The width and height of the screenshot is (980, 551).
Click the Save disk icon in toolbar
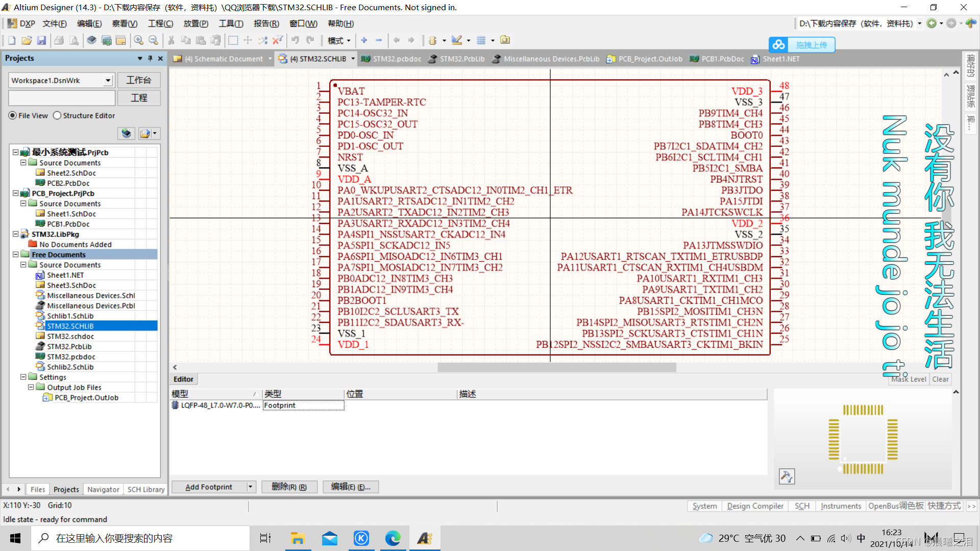click(x=42, y=40)
